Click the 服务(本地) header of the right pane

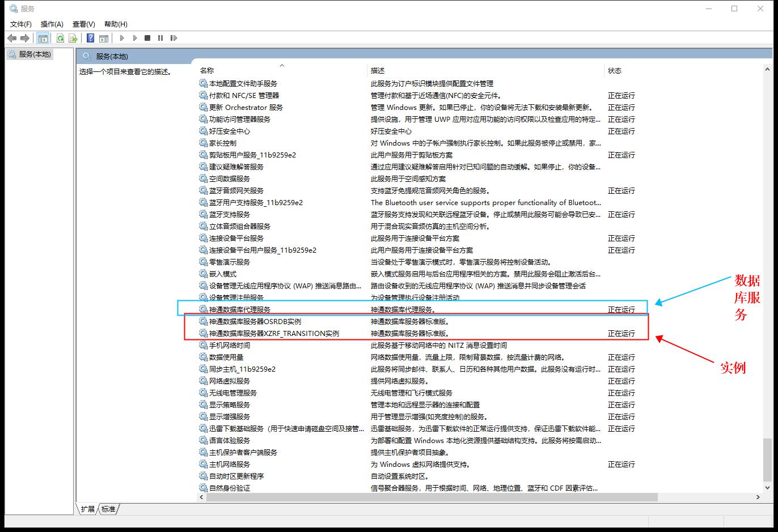click(x=112, y=56)
